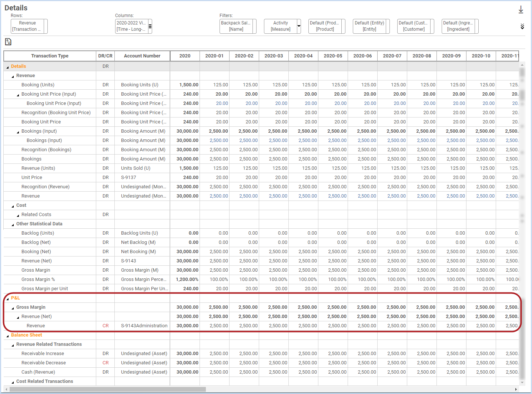The width and height of the screenshot is (532, 394).
Task: Collapse Revenue Related Transactions group
Action: pyautogui.click(x=13, y=345)
